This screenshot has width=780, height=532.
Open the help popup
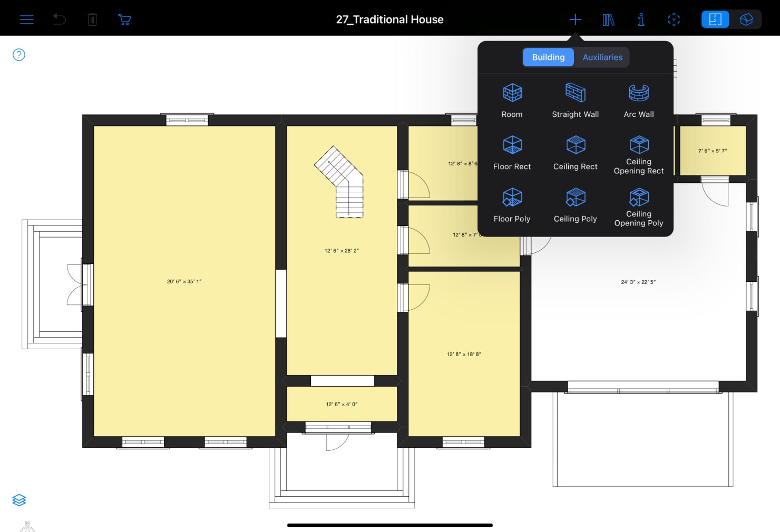(x=18, y=54)
